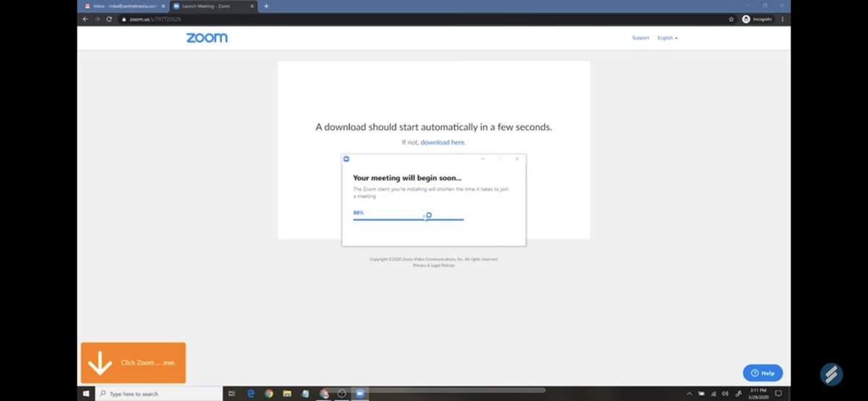Screen dimensions: 868x401
Task: Open Google Chrome from the taskbar
Action: (269, 394)
